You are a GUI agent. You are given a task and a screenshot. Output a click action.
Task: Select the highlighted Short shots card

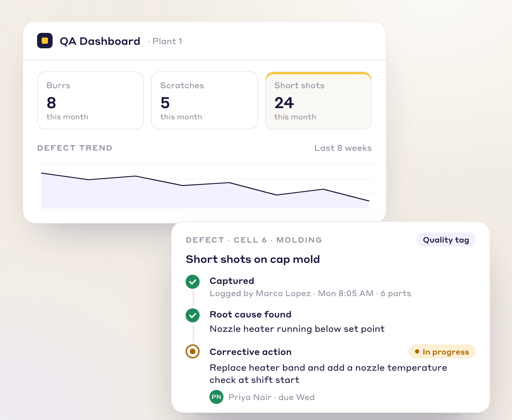[x=318, y=100]
